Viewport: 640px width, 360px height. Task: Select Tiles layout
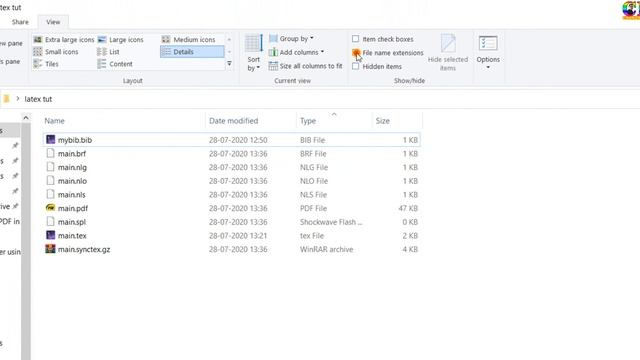(46, 64)
